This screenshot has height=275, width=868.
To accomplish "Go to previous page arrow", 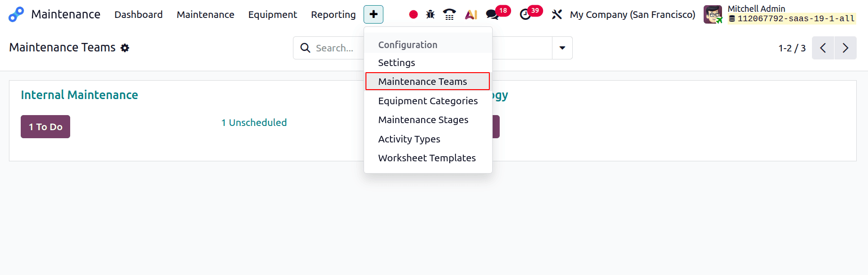I will [823, 48].
